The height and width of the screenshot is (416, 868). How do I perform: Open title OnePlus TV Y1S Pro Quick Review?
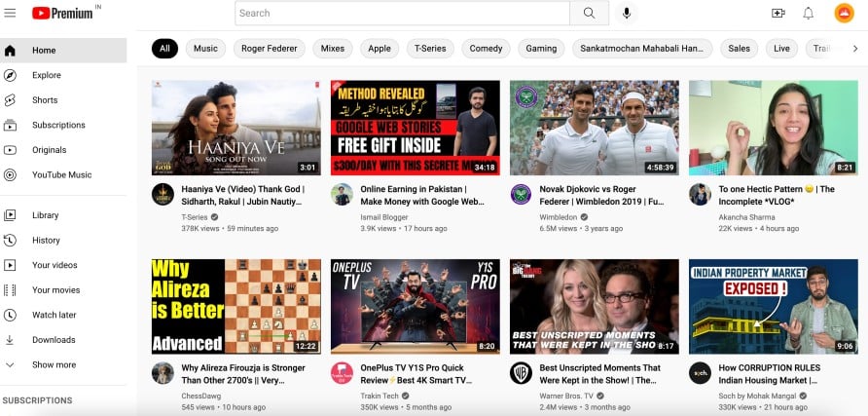point(416,374)
